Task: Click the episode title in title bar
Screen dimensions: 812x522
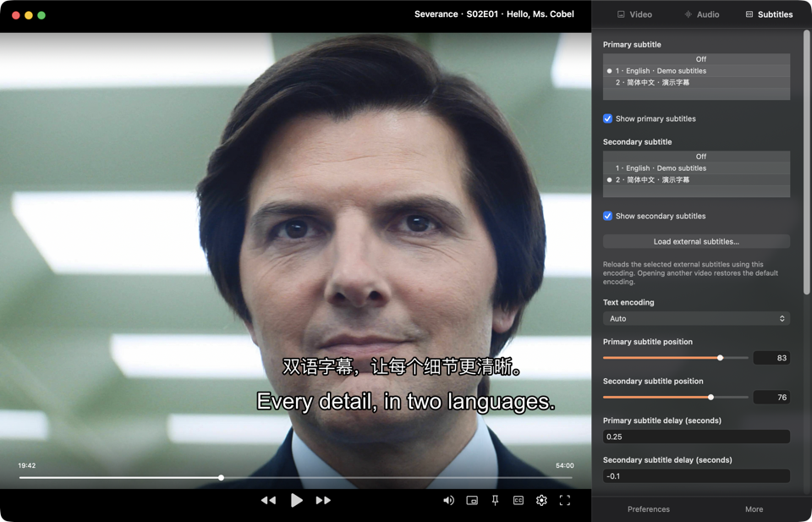Action: coord(494,14)
